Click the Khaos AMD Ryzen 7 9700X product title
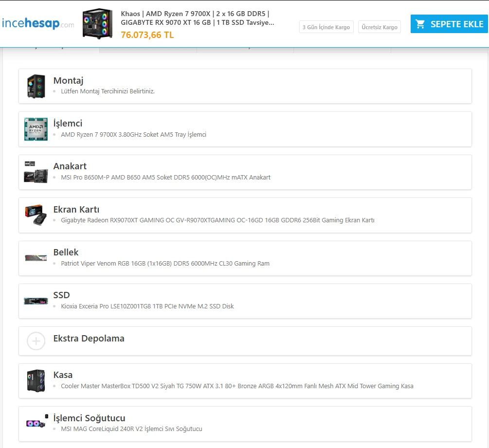The image size is (489, 448). click(x=198, y=18)
